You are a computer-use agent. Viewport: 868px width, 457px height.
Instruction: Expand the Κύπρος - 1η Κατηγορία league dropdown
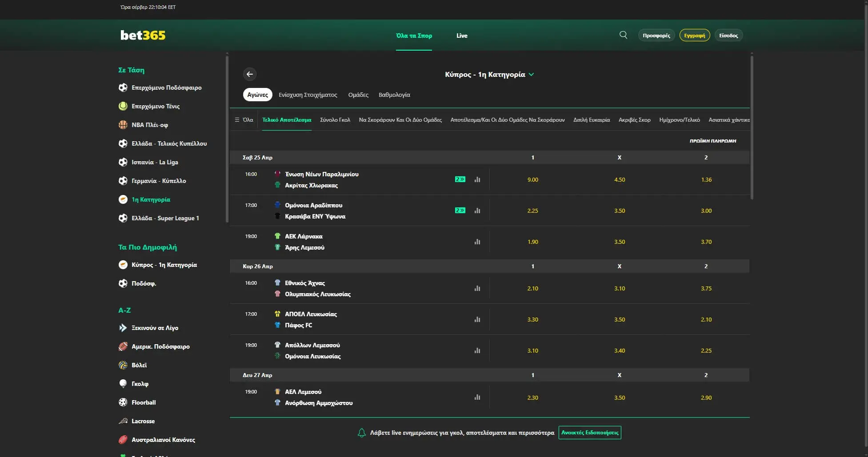tap(489, 74)
